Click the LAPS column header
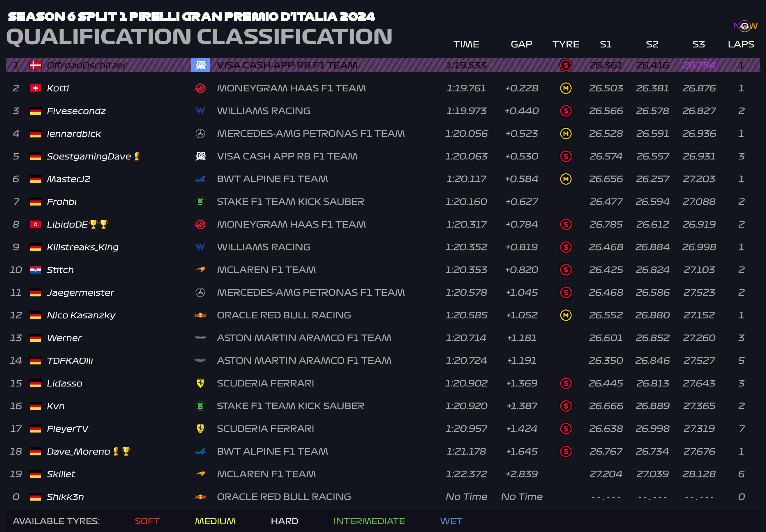The width and height of the screenshot is (766, 532). [741, 44]
